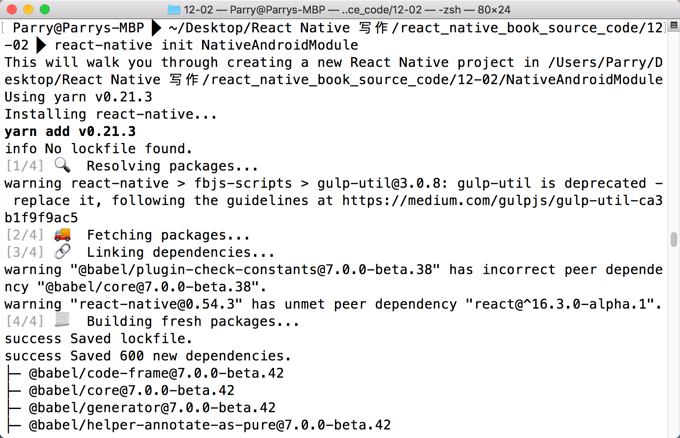Click the chain link emoji beside Linking dependencies

pos(62,252)
